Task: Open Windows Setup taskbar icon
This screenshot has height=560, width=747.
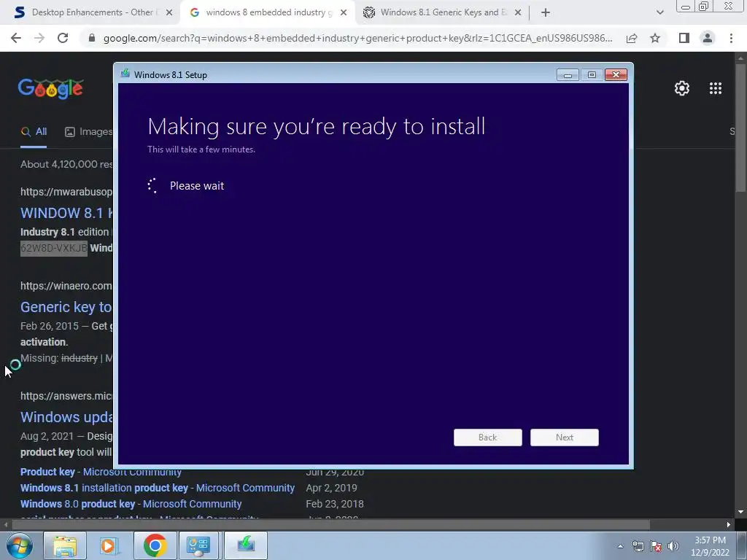Action: 246,545
